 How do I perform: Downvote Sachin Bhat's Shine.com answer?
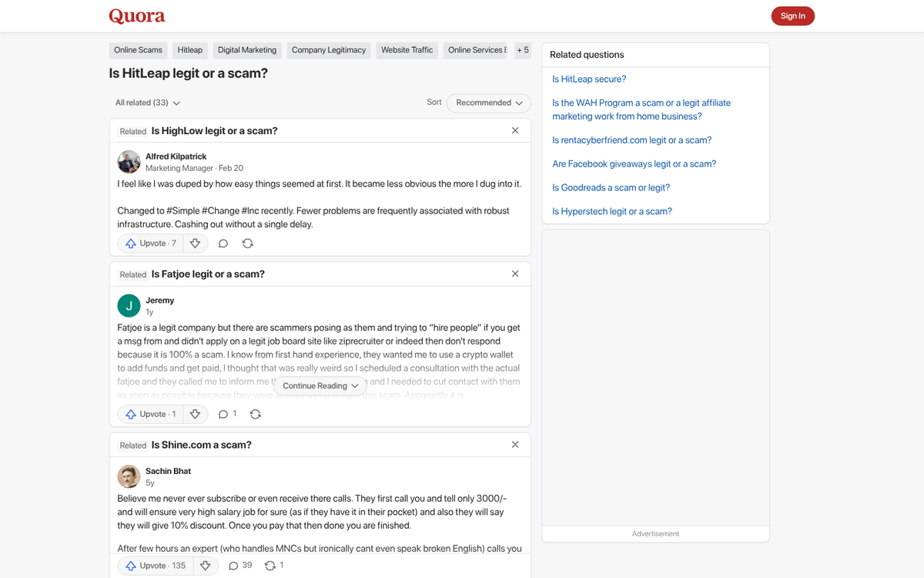tap(205, 565)
